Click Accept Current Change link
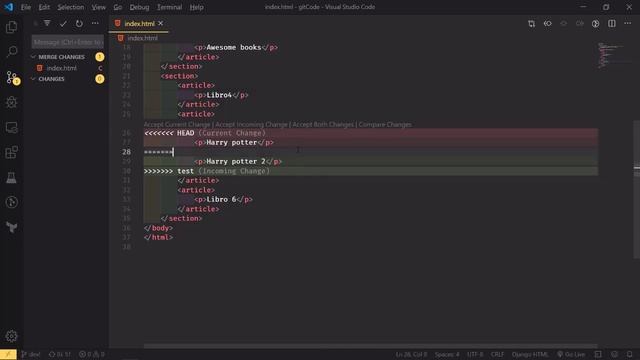Viewport: 640px width, 360px height. click(x=177, y=124)
